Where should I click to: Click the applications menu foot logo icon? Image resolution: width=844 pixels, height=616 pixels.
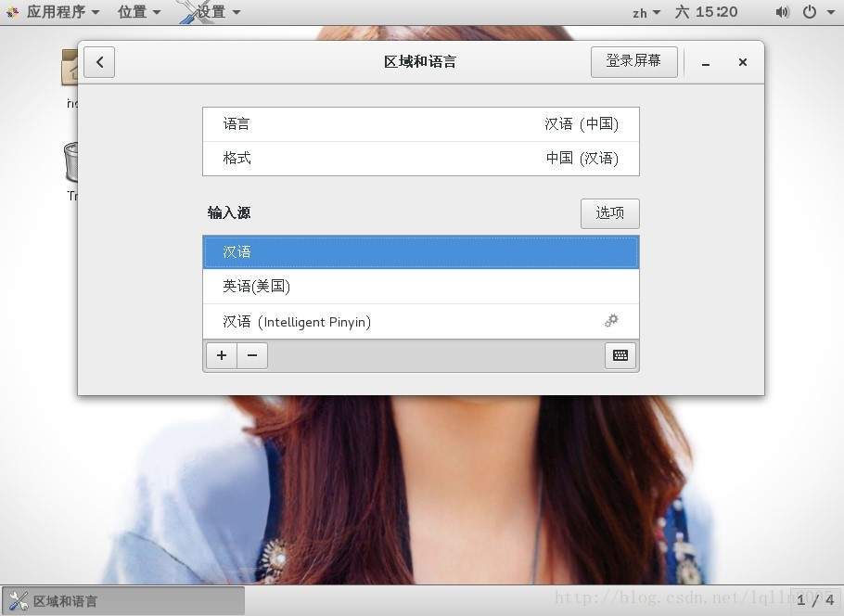tap(12, 12)
